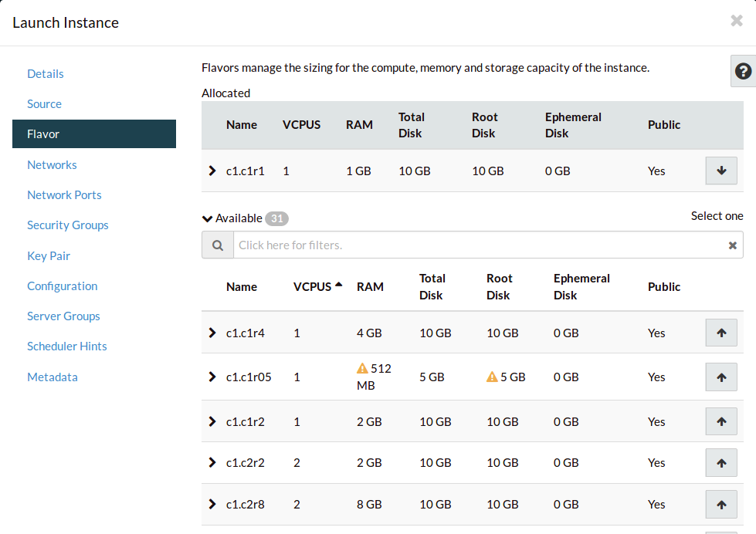Allocate the c1.c2r2 flavor using up arrow
The width and height of the screenshot is (756, 534).
721,463
